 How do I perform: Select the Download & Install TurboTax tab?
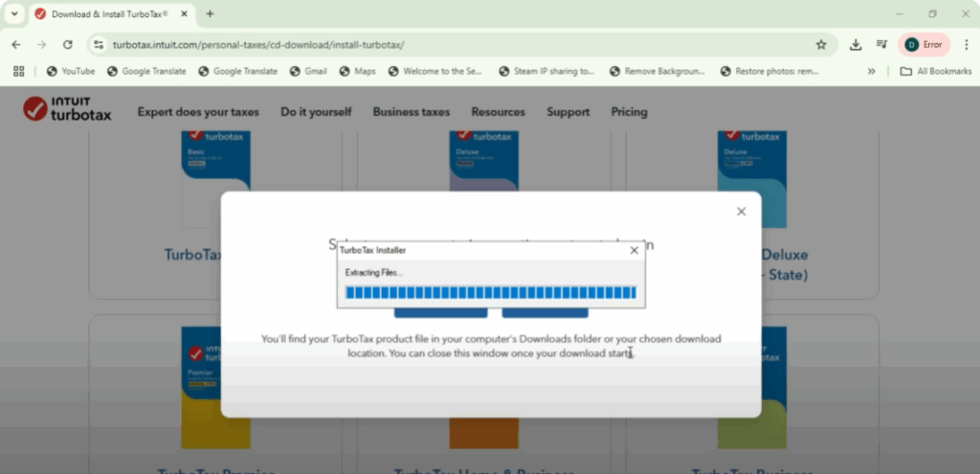[109, 13]
